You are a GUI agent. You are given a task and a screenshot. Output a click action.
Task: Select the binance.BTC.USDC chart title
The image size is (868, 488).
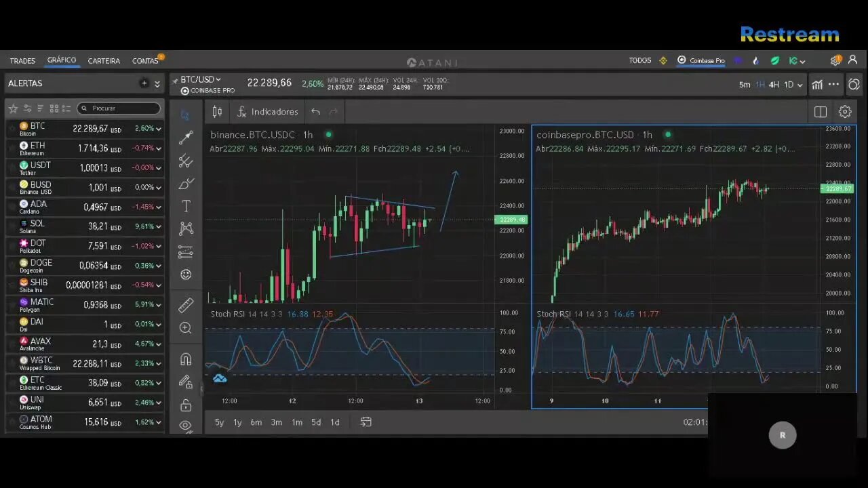point(252,135)
